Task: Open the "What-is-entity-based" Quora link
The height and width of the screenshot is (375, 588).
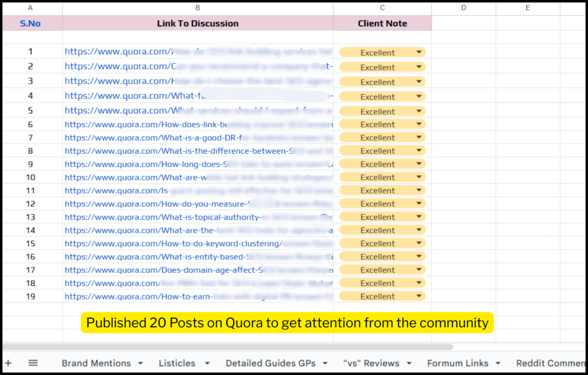Action: (199, 257)
